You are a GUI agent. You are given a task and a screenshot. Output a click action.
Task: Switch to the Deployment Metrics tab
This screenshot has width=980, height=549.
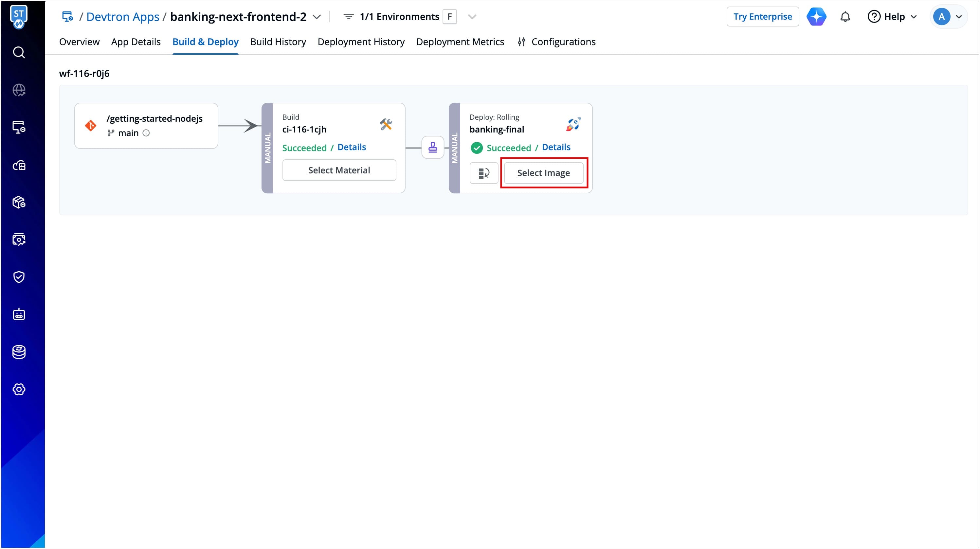[460, 42]
